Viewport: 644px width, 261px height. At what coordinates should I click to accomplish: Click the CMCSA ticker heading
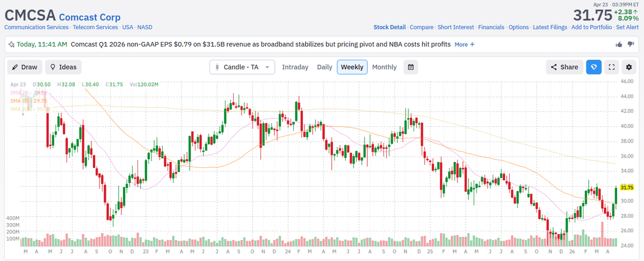(x=30, y=16)
